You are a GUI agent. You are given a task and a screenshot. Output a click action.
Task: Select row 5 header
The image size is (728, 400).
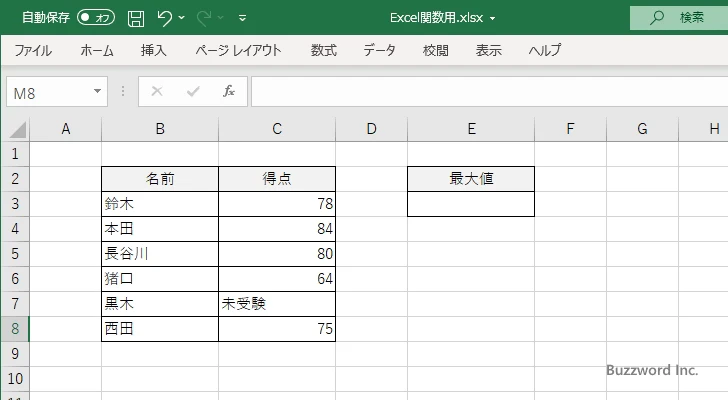click(15, 254)
